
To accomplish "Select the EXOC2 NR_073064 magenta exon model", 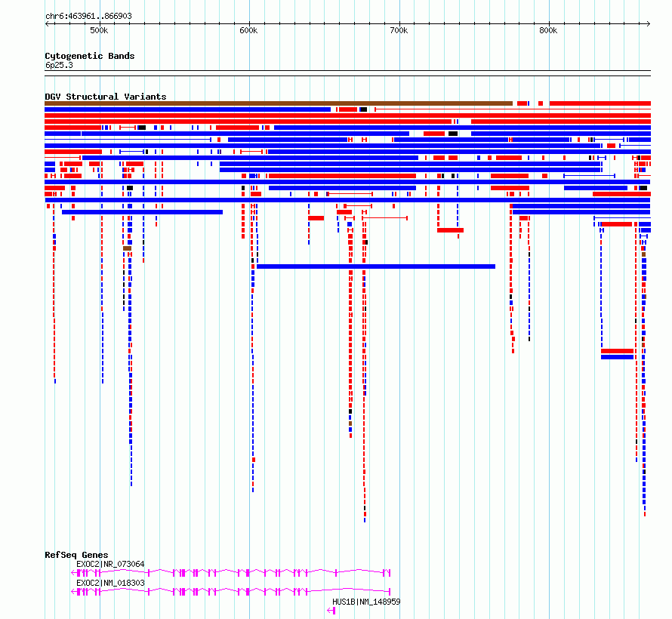I will coord(231,573).
